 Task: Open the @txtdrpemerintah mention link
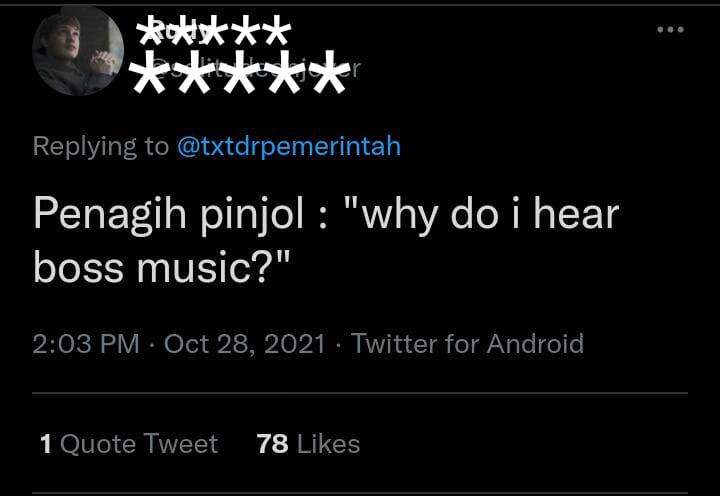(288, 146)
